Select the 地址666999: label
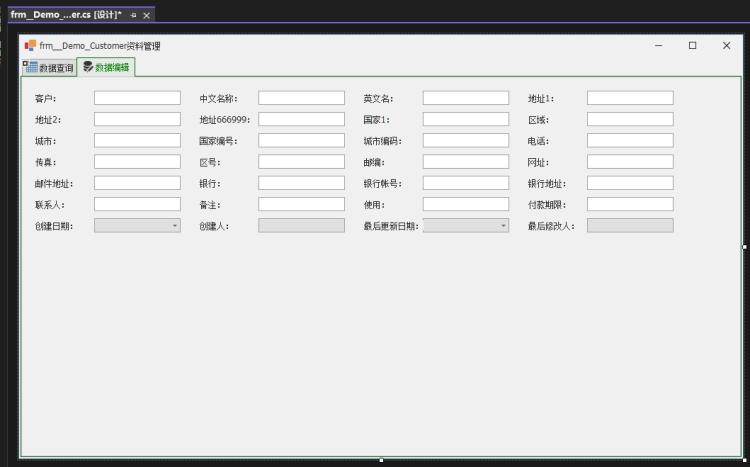Viewport: 750px width, 467px height. pyautogui.click(x=225, y=120)
